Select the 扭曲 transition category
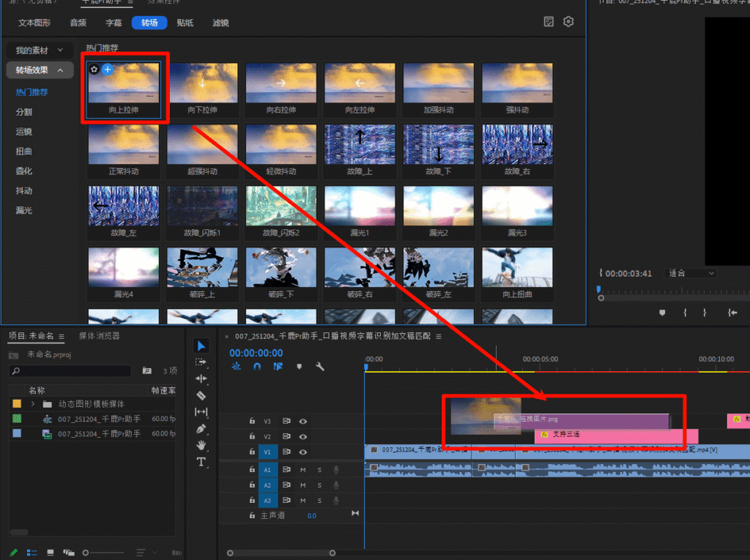Image resolution: width=750 pixels, height=560 pixels. 24,152
